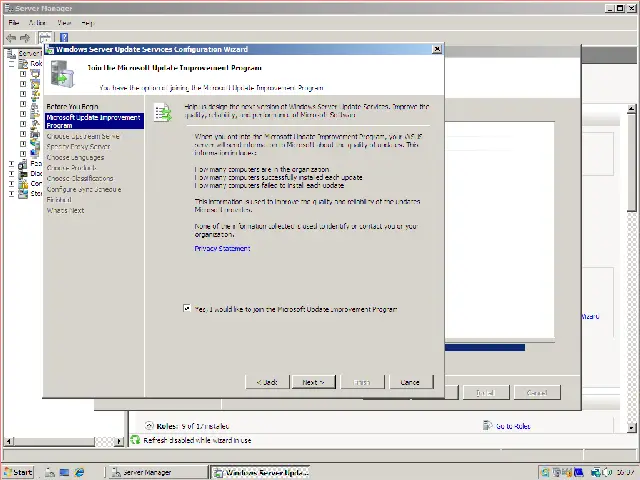Select 'Before You Begin' wizard step
640x480 pixels.
coord(72,107)
